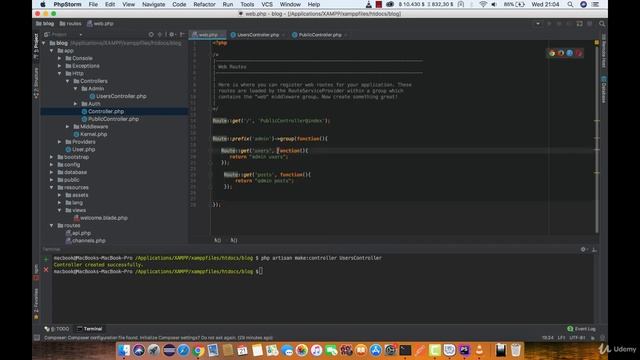This screenshot has height=360, width=640.
Task: Switch to PublicController.php editor tab
Action: [x=319, y=35]
